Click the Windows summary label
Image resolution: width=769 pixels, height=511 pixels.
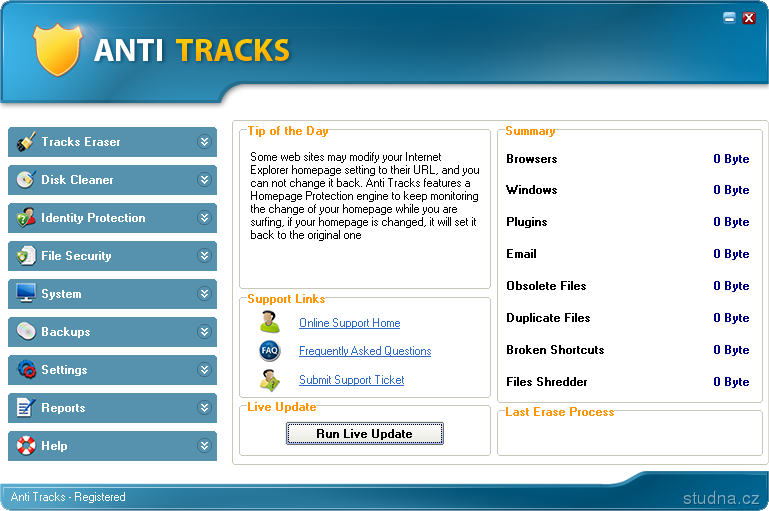pos(532,190)
